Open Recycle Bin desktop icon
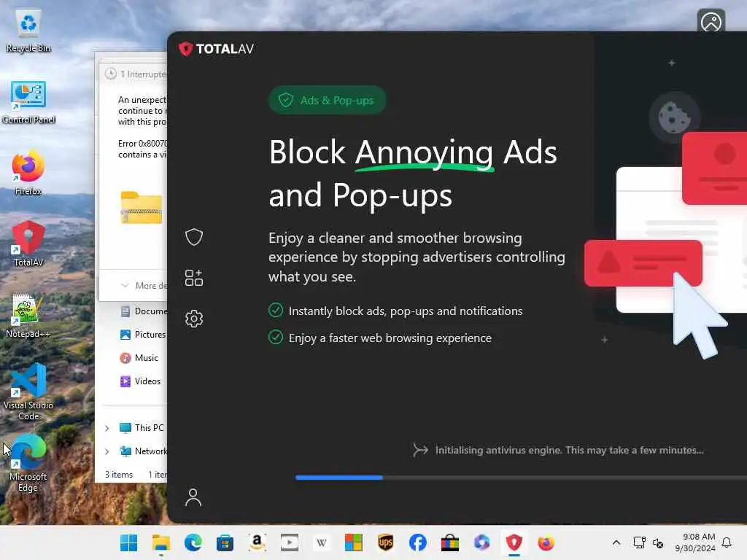Image resolution: width=747 pixels, height=560 pixels. 28,31
